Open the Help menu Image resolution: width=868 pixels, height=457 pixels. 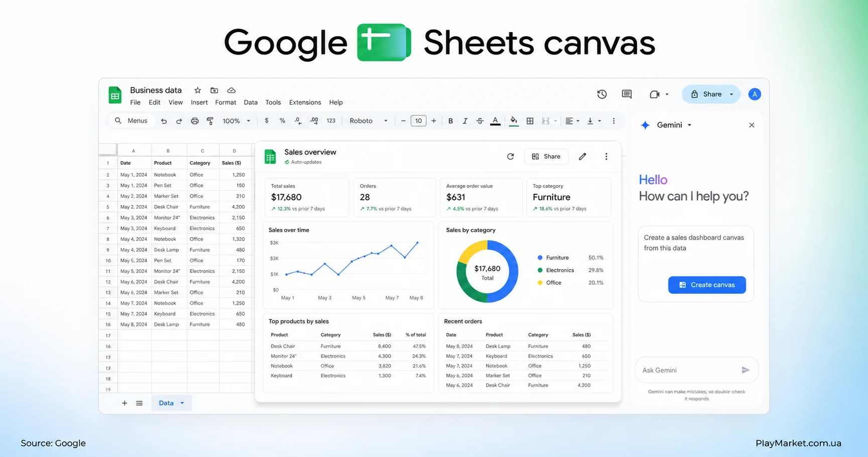(336, 102)
